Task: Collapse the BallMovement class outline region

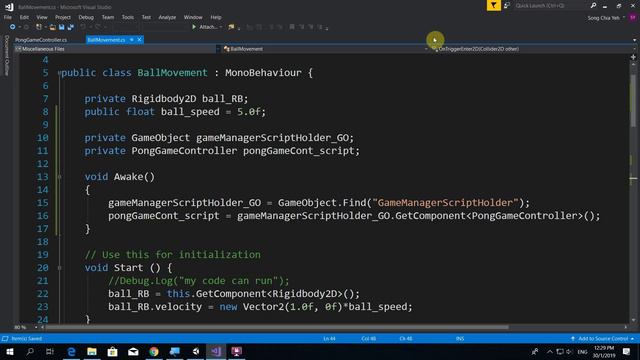Action: (x=60, y=73)
